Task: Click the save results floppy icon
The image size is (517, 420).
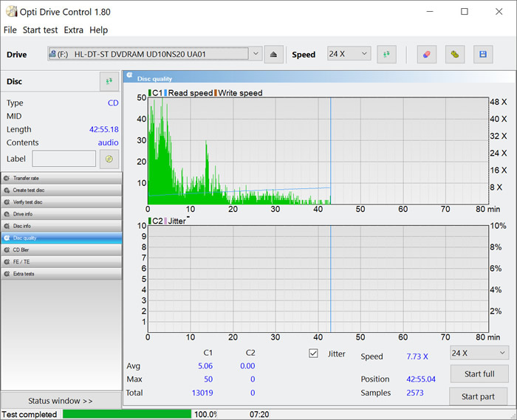Action: pos(483,55)
